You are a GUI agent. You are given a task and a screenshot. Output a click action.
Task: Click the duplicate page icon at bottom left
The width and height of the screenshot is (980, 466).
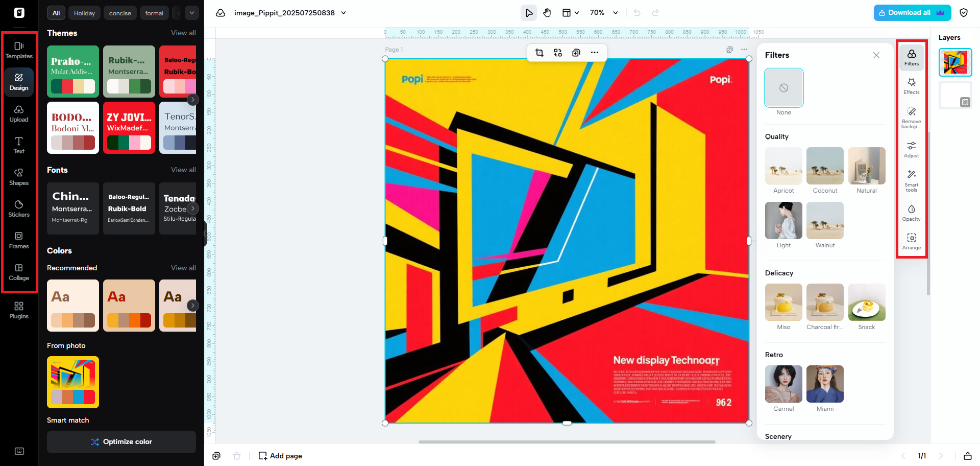point(216,456)
